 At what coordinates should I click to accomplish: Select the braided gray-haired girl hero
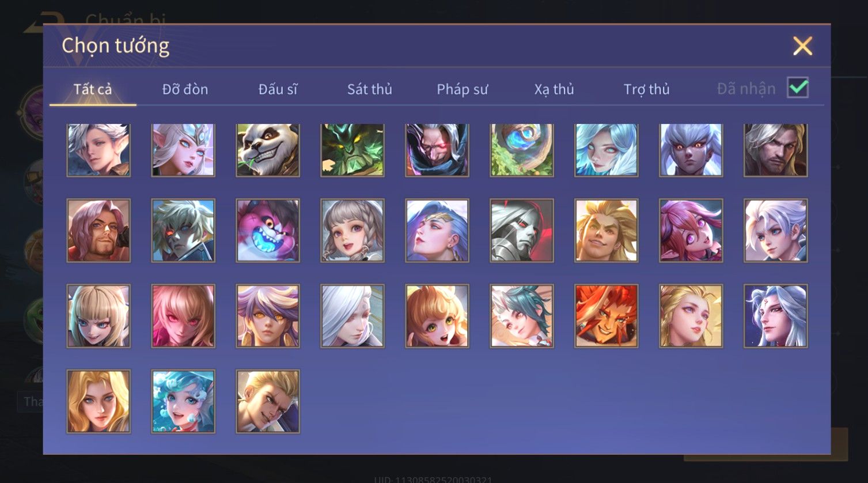pyautogui.click(x=352, y=231)
